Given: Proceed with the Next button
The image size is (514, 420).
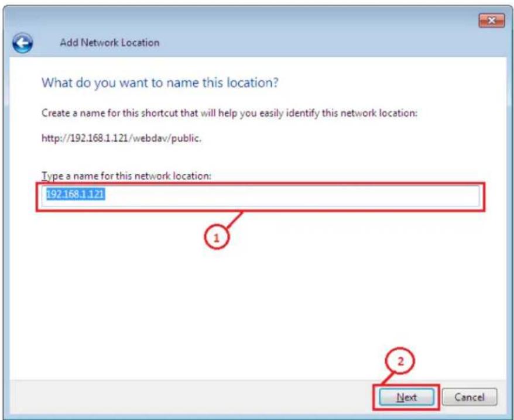Looking at the screenshot, I should pyautogui.click(x=406, y=397).
